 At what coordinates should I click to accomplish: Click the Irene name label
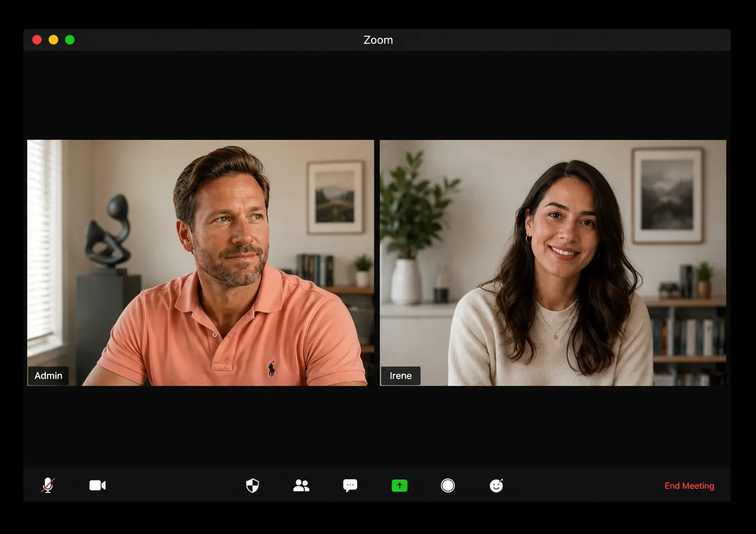point(400,375)
